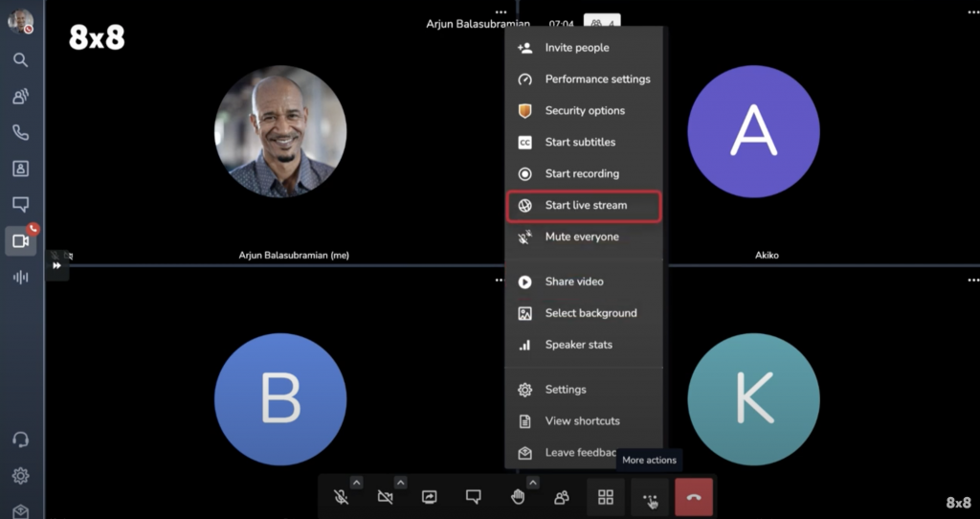Open the participants panel icon
Image resolution: width=980 pixels, height=519 pixels.
pyautogui.click(x=562, y=497)
